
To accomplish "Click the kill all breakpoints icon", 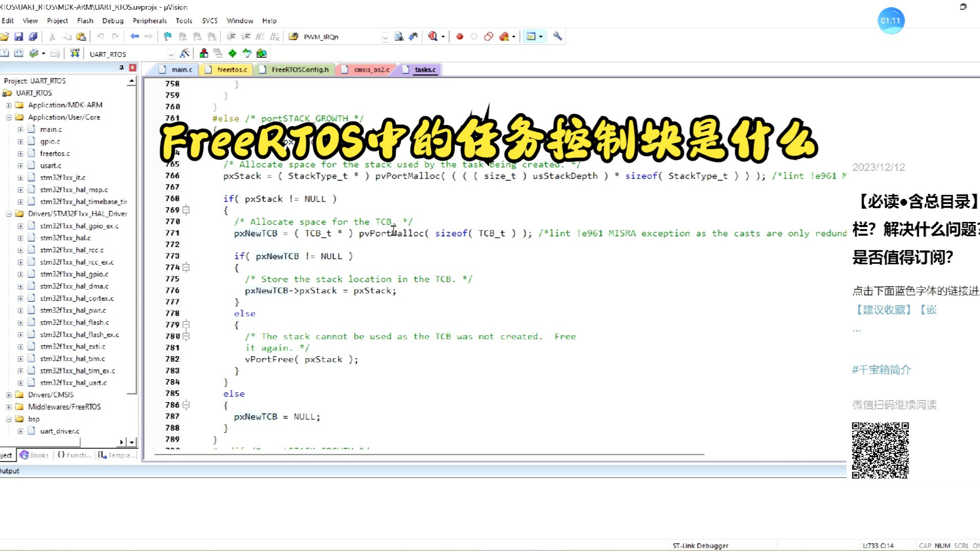I will coord(504,36).
